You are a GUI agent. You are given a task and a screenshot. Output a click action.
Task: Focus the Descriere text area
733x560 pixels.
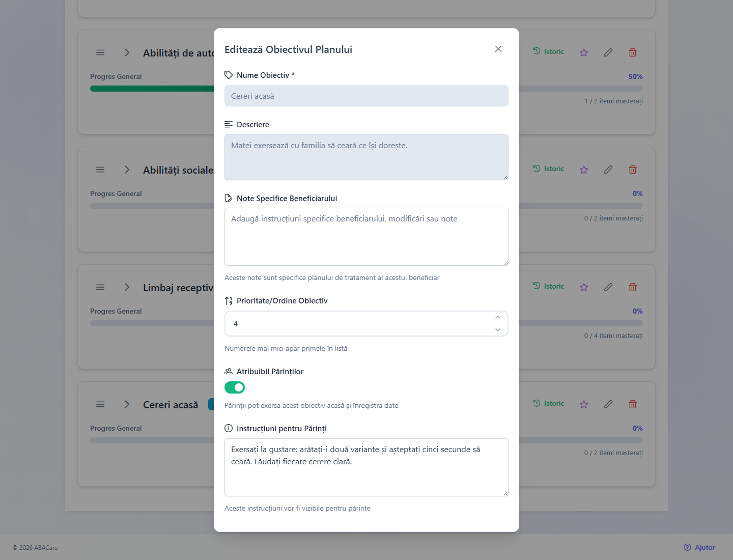click(x=366, y=157)
